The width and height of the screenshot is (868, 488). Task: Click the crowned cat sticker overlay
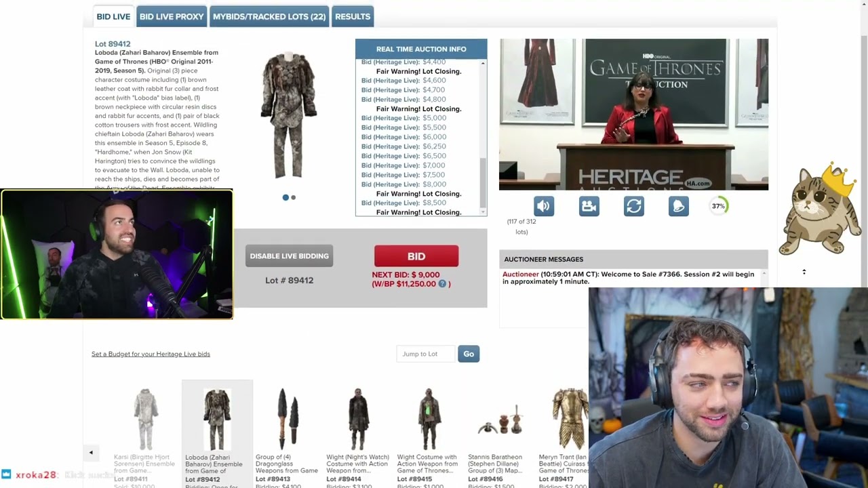pos(819,209)
